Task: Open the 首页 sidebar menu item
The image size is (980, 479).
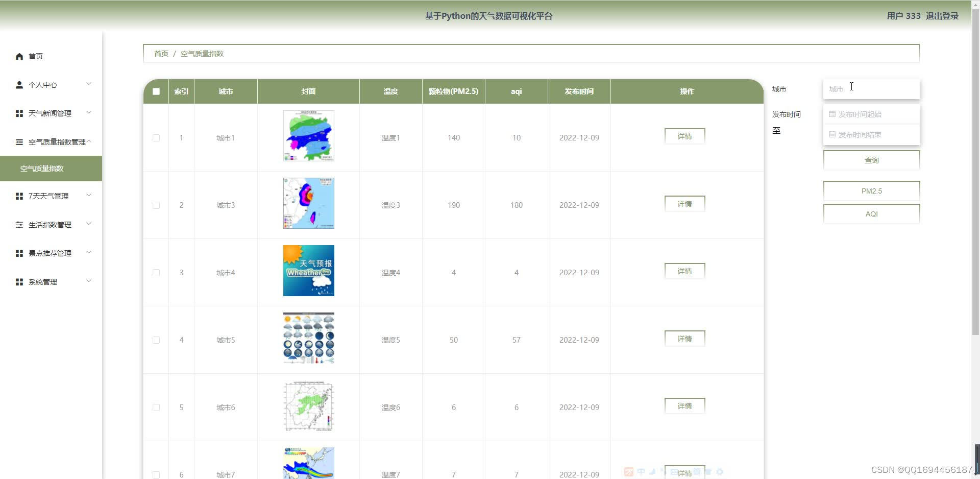Action: pos(51,56)
